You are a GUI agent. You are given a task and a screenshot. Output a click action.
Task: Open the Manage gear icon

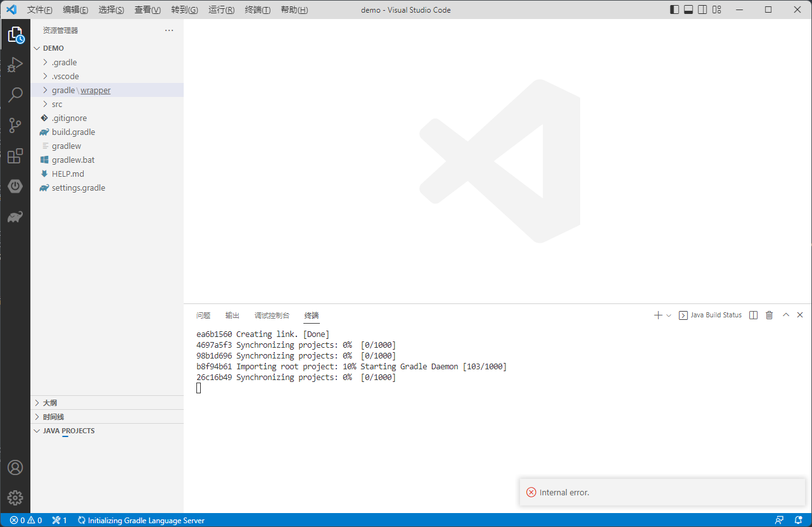click(15, 498)
